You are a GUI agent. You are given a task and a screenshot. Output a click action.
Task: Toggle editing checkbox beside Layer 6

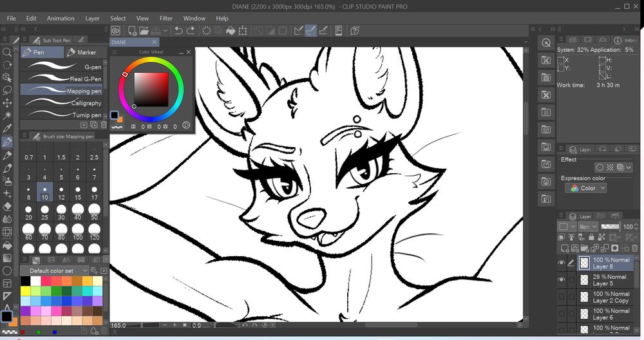tap(571, 314)
